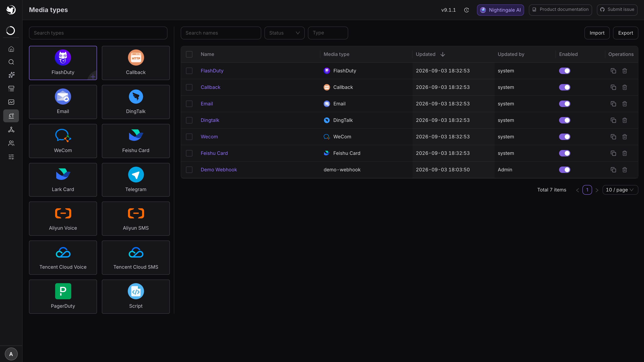Image resolution: width=644 pixels, height=362 pixels.
Task: Click the search magnifier sidebar icon
Action: click(x=11, y=62)
